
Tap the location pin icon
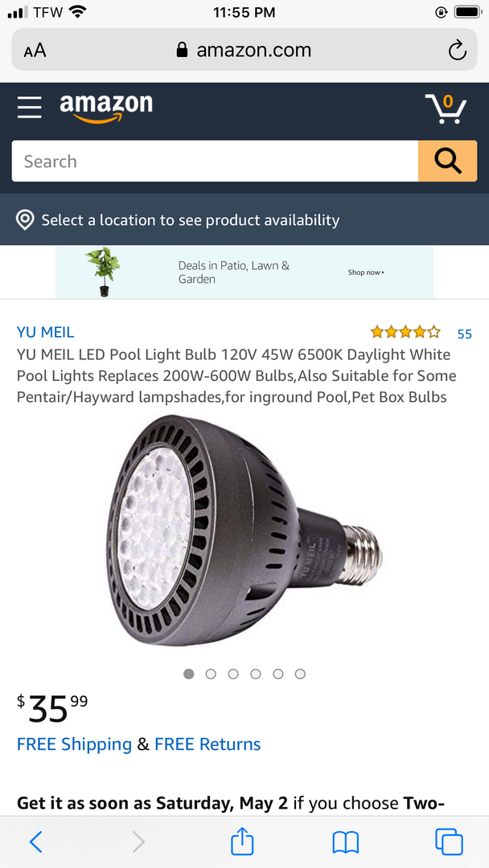point(25,219)
